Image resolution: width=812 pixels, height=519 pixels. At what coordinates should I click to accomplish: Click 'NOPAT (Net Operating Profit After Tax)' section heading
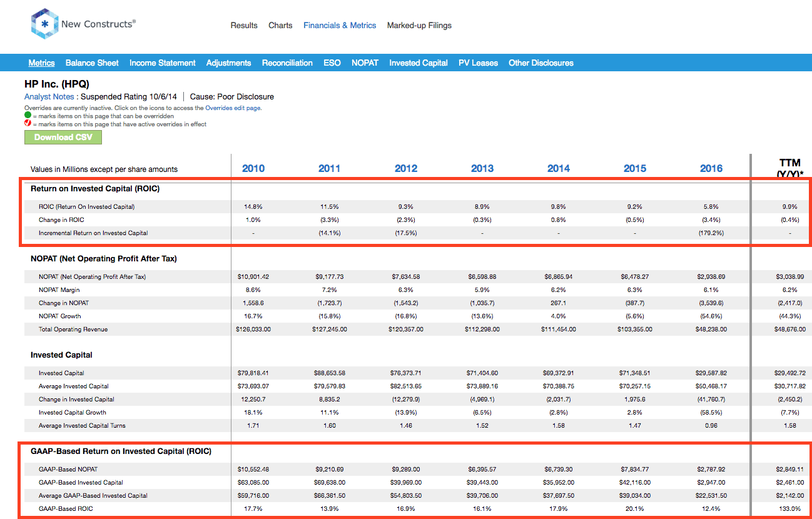pos(104,259)
